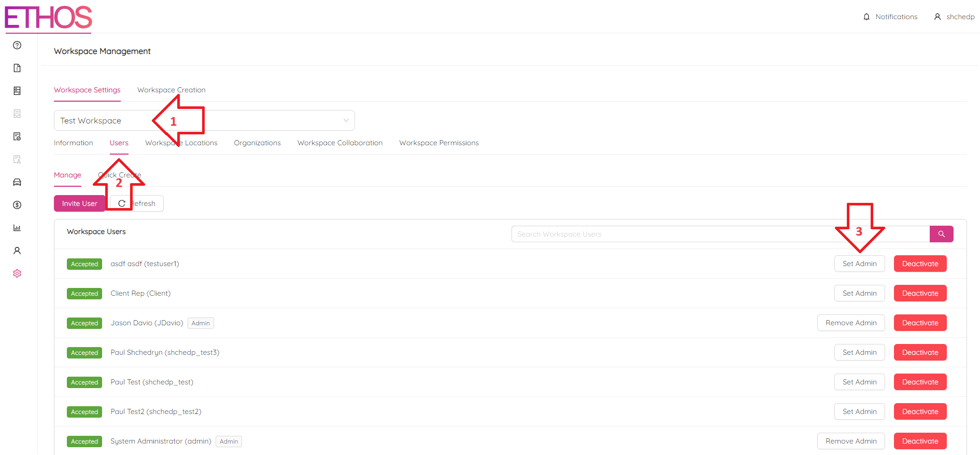Click the car vehicle icon in sidebar
980x455 pixels.
(17, 182)
